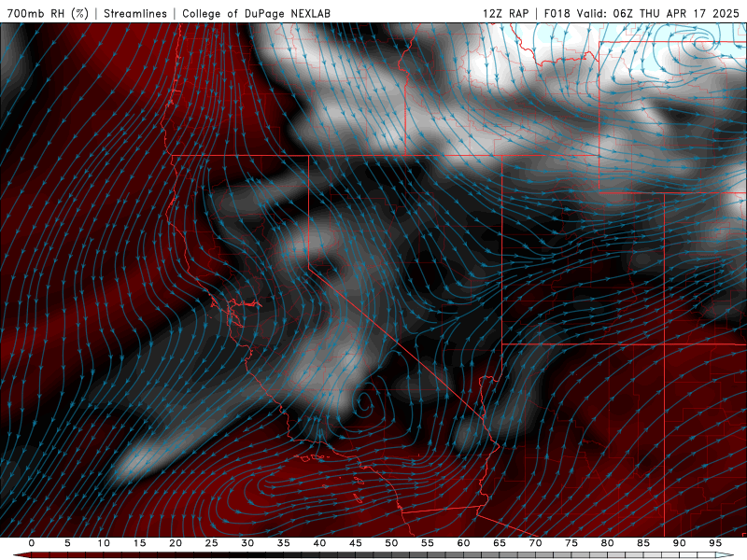Click the 60 label on the color scale

click(463, 543)
